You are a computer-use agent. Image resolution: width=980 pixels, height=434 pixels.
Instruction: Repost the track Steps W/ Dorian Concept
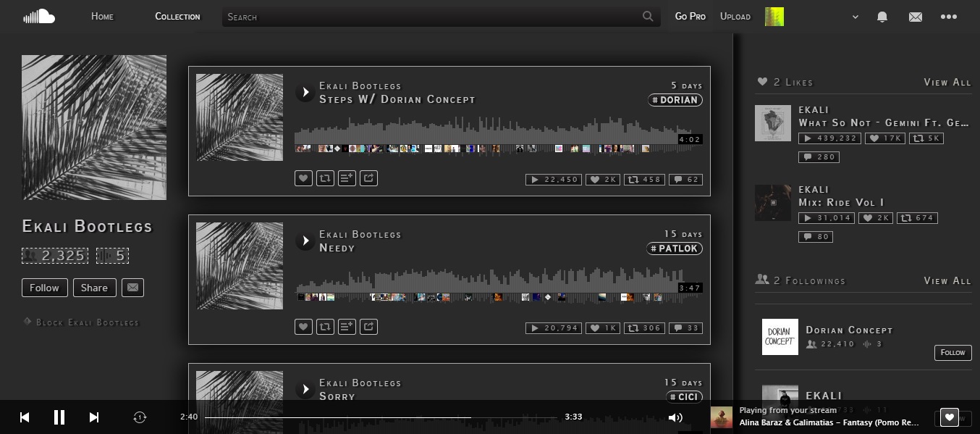click(x=325, y=178)
